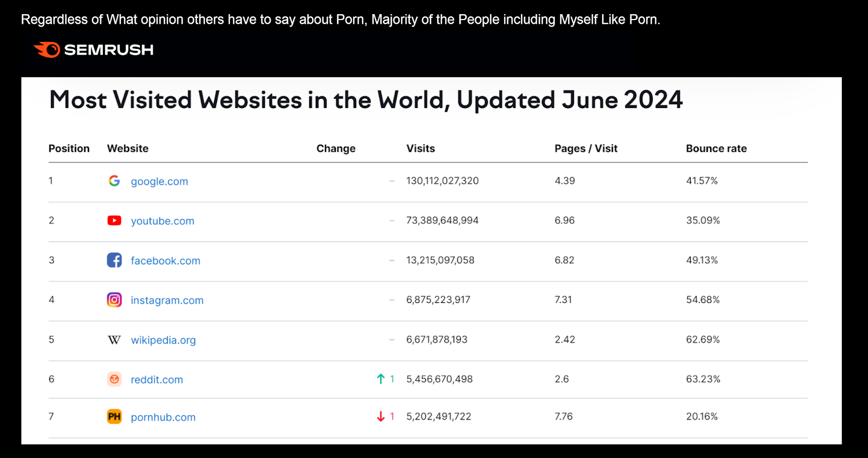Screen dimensions: 868x458
Task: Click the YouTube play-button favicon
Action: click(114, 220)
